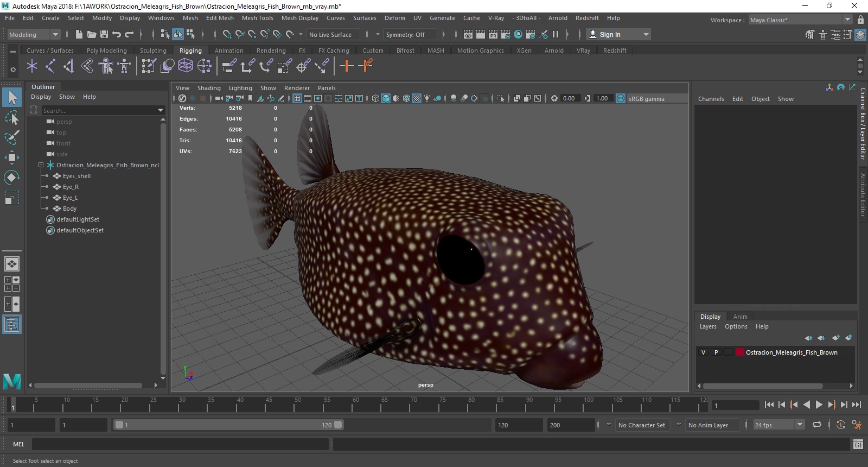Select the Lasso Select tool
The width and height of the screenshot is (868, 467).
(12, 117)
